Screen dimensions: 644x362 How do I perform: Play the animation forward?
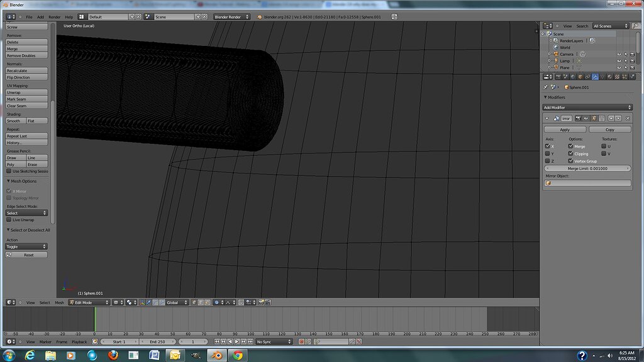coord(236,341)
